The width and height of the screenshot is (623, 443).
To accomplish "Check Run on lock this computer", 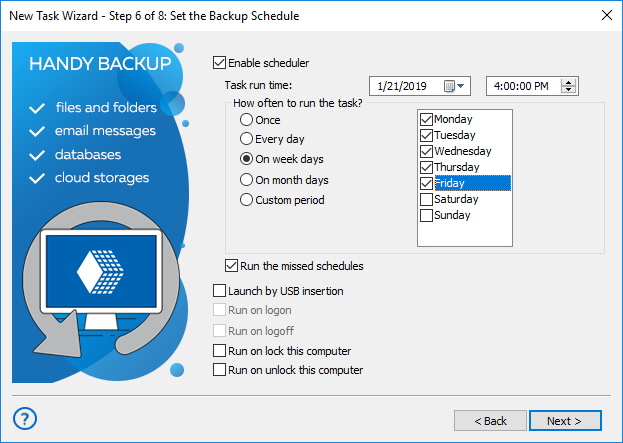I will click(x=220, y=351).
